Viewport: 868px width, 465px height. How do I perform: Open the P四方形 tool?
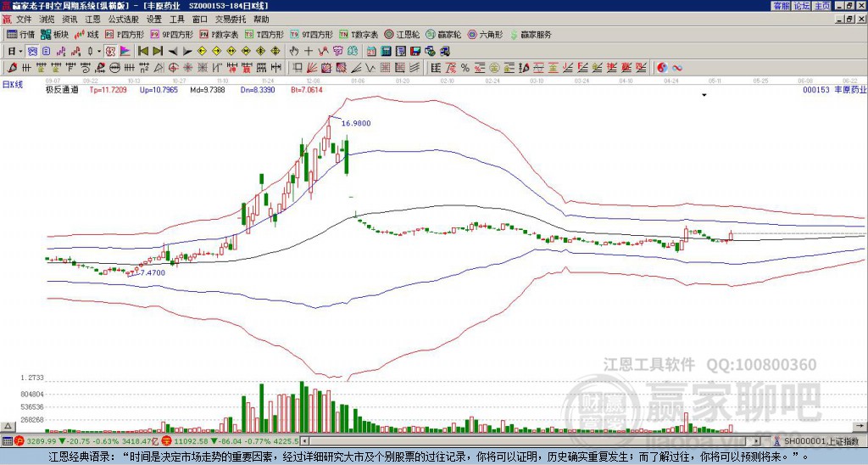(125, 35)
